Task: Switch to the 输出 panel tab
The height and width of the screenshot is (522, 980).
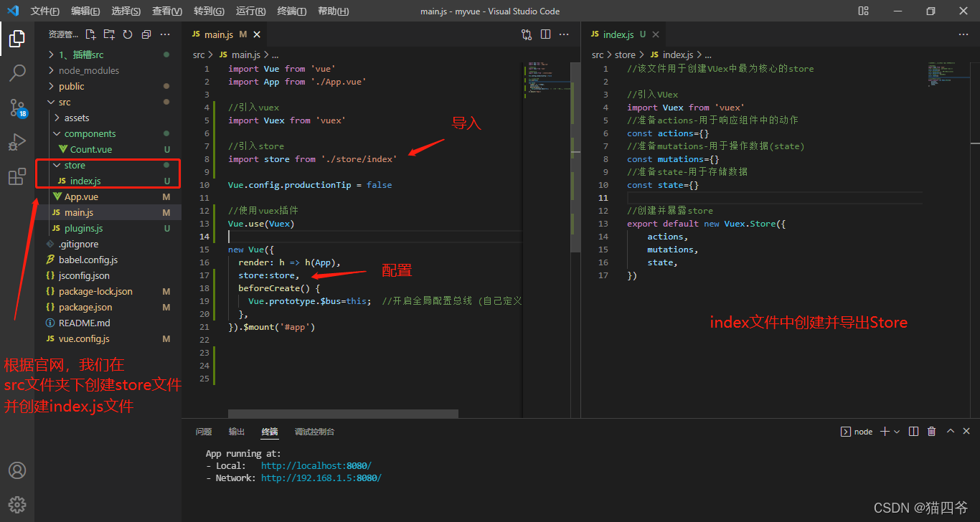Action: click(237, 432)
